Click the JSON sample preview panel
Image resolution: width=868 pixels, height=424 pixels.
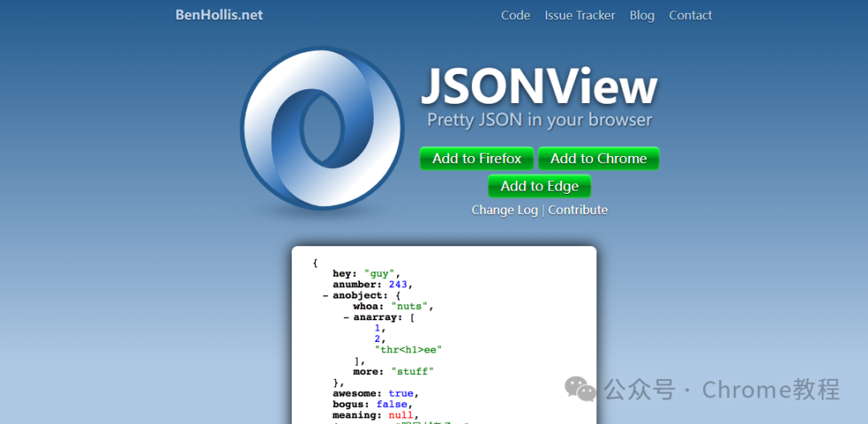point(444,335)
